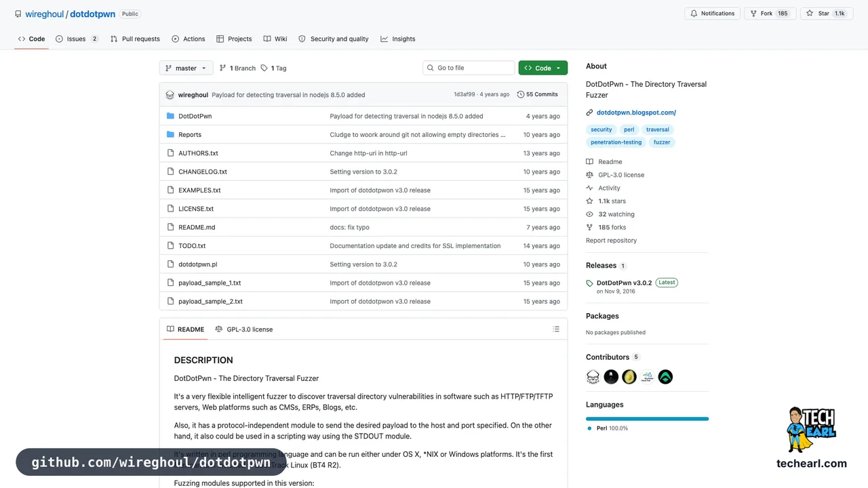Click the dotdotpwn.pl file icon
This screenshot has width=868, height=488.
point(170,264)
